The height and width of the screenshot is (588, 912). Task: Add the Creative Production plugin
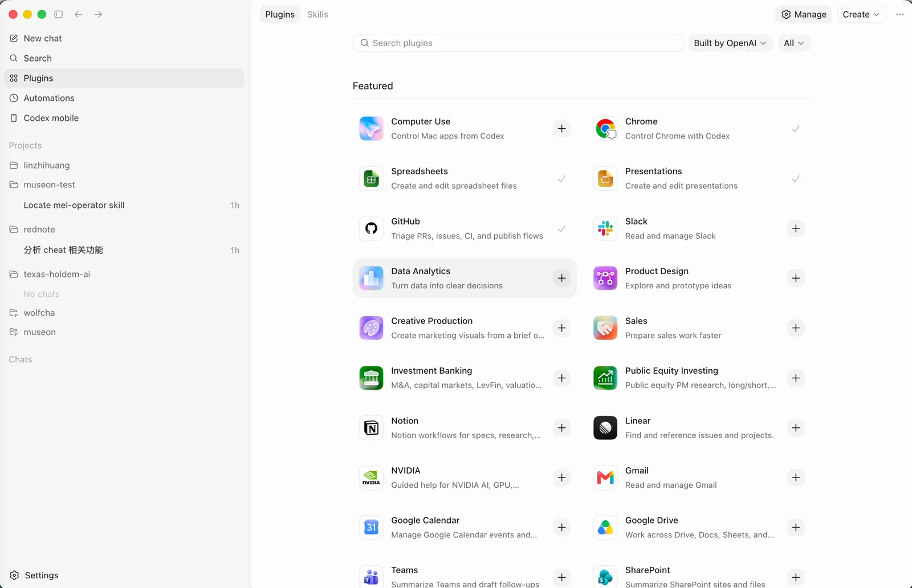[562, 328]
